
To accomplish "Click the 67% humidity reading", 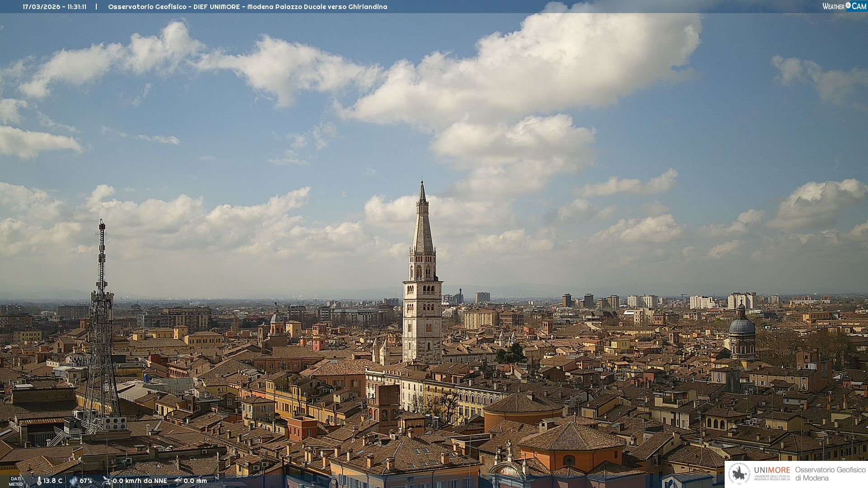I will 86,481.
